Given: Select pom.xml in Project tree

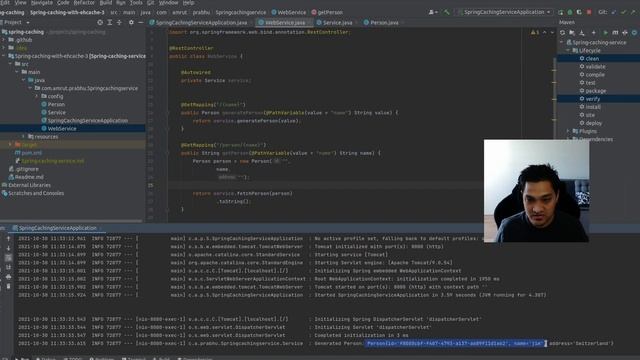Looking at the screenshot, I should [31, 153].
